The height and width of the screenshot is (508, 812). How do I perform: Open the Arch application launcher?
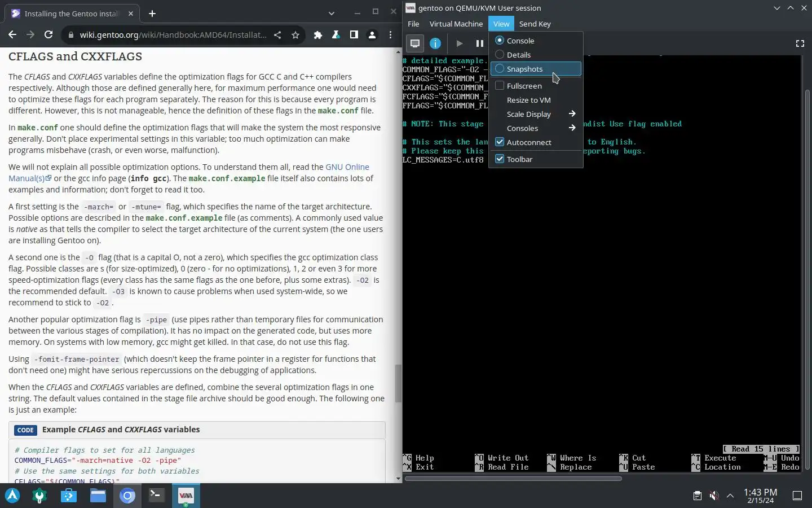(x=12, y=496)
